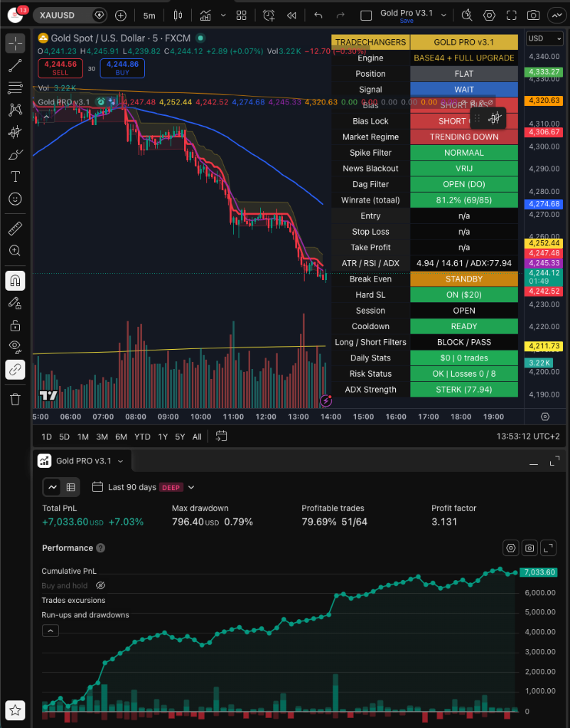
Task: Open the patterns drawing tool
Action: pyautogui.click(x=16, y=109)
